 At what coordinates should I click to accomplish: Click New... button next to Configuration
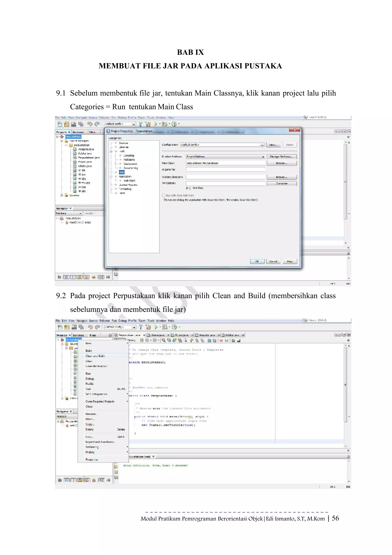[274, 145]
